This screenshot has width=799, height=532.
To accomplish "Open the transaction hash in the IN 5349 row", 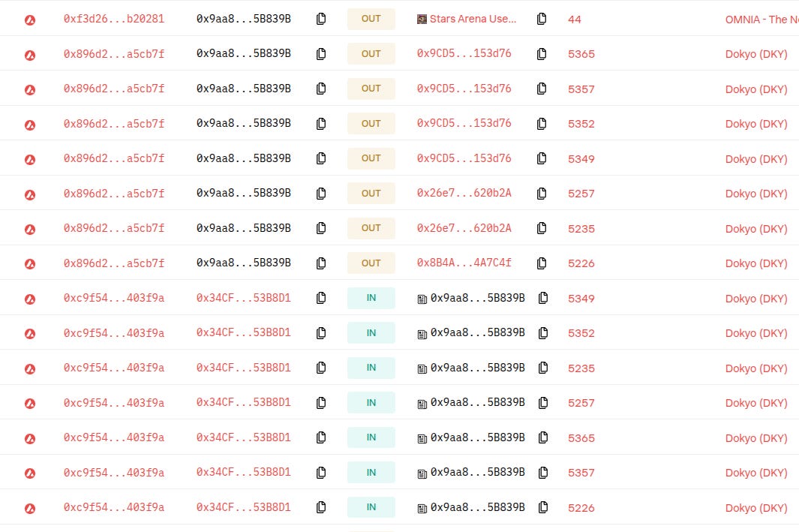I will (x=114, y=298).
